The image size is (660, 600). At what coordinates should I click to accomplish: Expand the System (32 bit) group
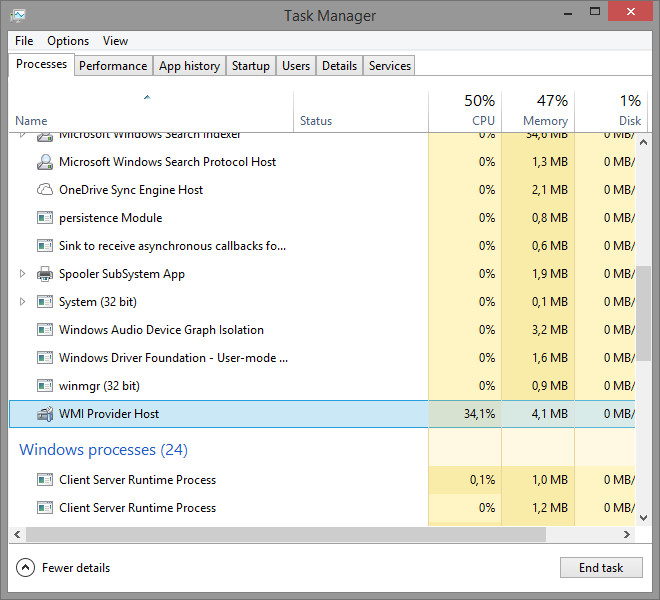pos(22,301)
